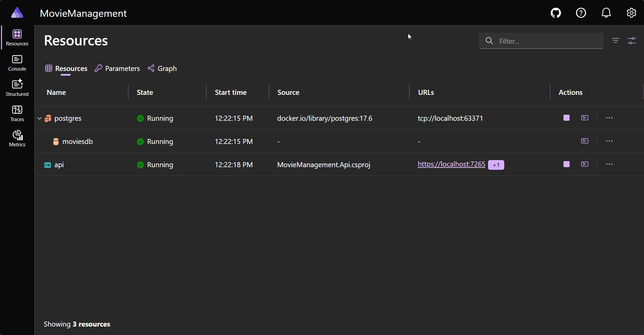Show additional api URLs via +1 badge
This screenshot has width=644, height=335.
[496, 165]
